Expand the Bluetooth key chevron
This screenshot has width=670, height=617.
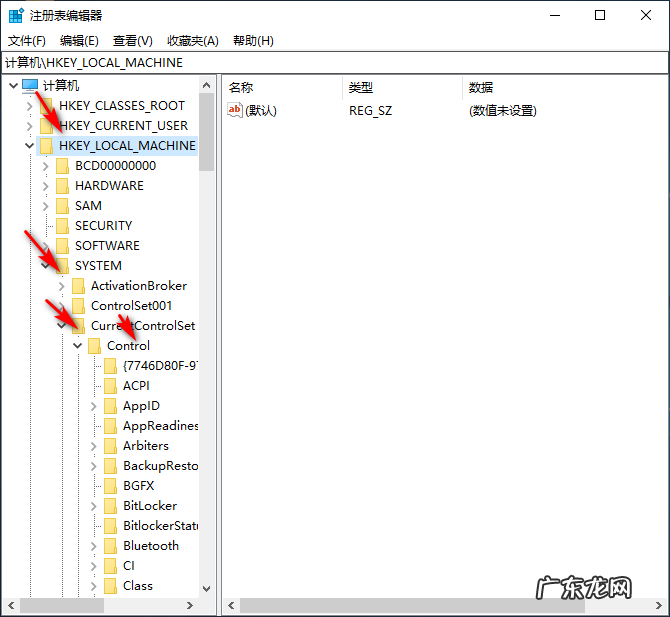94,546
